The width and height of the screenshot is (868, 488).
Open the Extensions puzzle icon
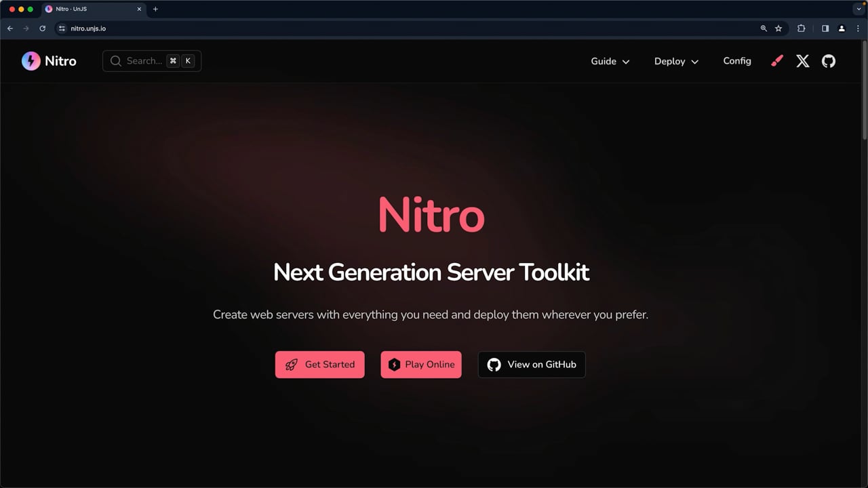click(x=802, y=28)
